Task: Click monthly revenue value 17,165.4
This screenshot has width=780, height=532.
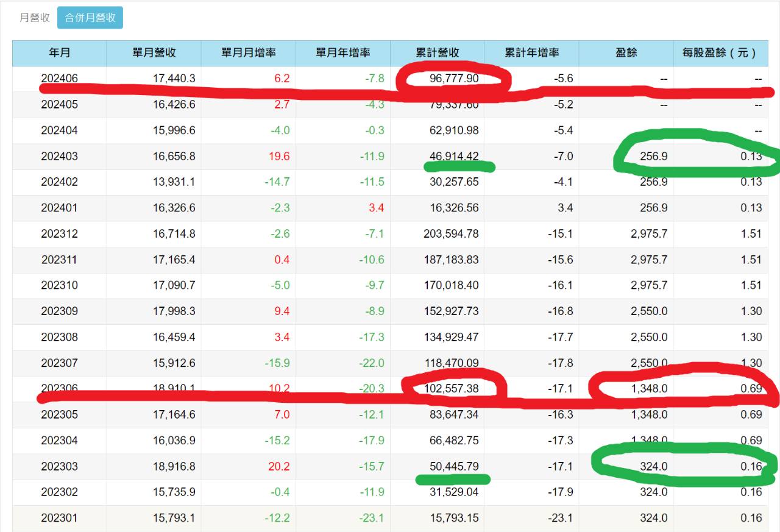Action: point(174,260)
